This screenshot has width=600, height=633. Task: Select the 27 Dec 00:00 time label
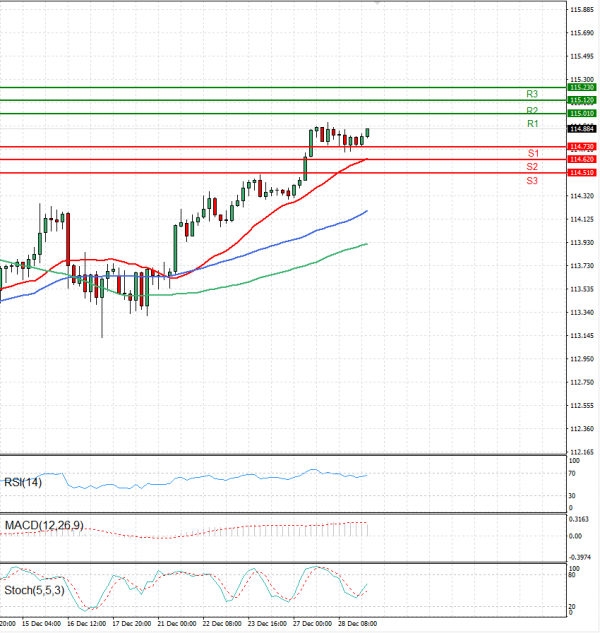tap(314, 622)
